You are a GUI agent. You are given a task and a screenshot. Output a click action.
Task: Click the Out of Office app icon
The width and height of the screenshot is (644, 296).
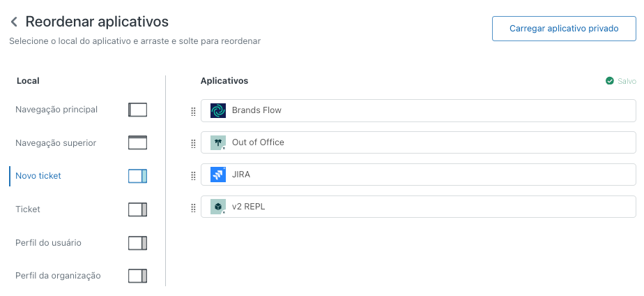[218, 142]
